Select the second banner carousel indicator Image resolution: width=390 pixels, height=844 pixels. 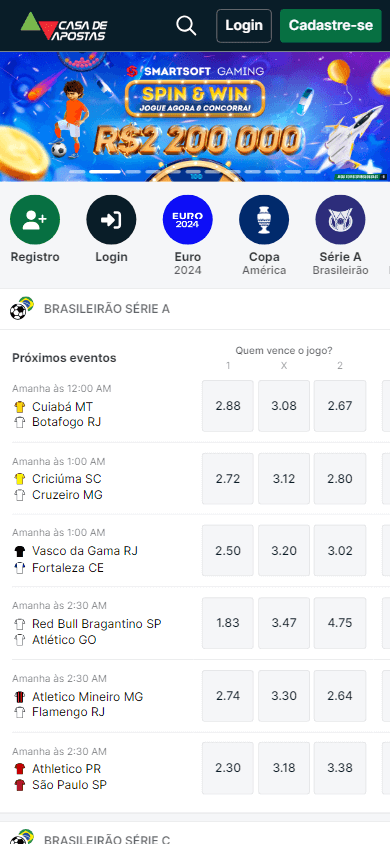[105, 172]
